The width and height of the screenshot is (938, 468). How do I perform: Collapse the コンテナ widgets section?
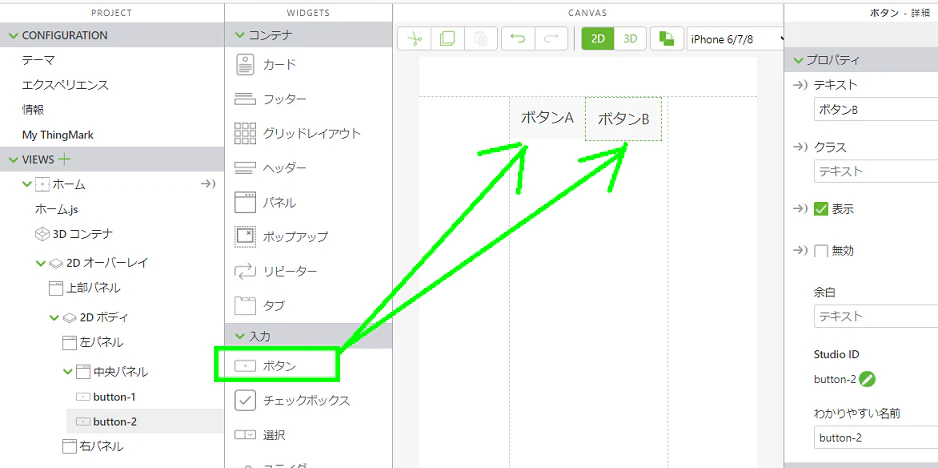240,35
